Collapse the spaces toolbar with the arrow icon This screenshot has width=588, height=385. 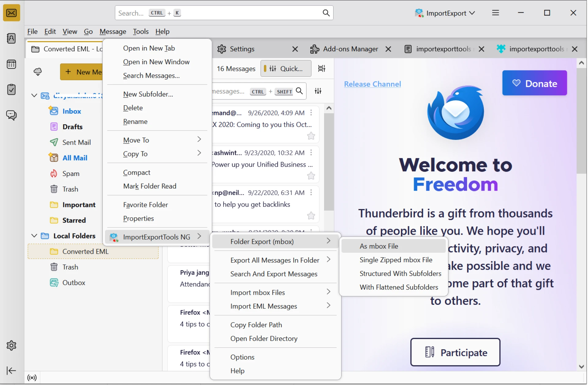click(11, 371)
